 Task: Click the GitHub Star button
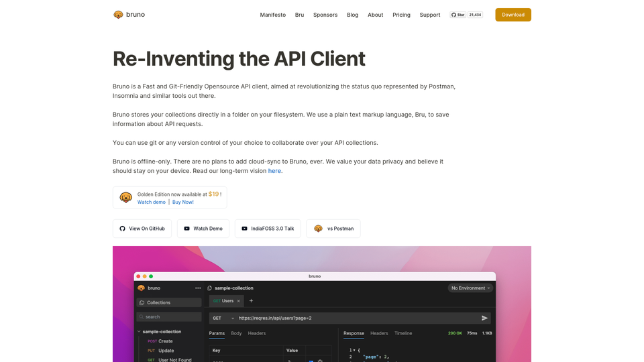(458, 15)
